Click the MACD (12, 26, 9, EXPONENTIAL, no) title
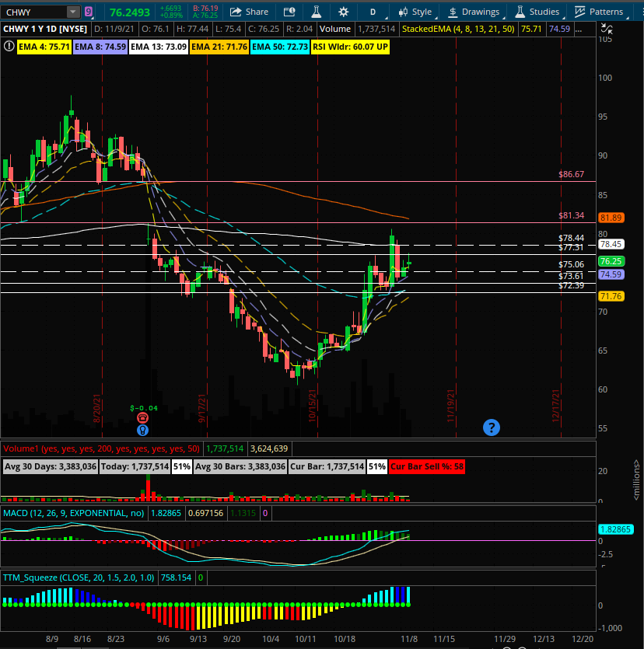Image resolution: width=644 pixels, height=649 pixels. point(73,513)
